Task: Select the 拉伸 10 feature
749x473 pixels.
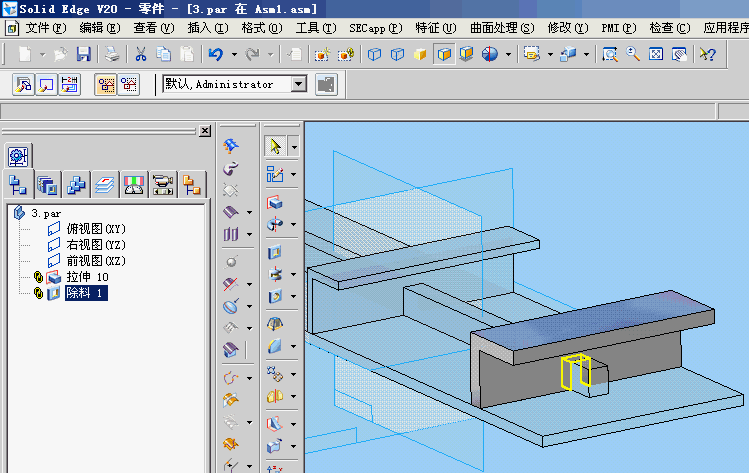Action: [x=87, y=277]
